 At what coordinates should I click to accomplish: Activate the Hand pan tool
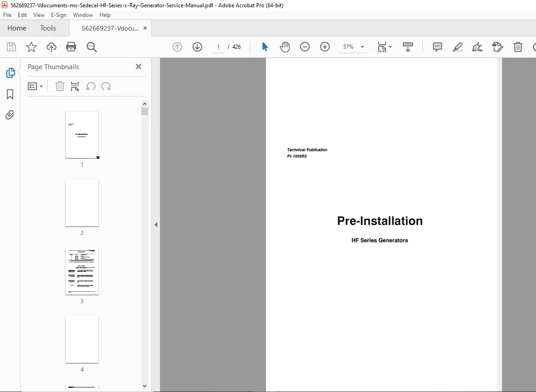click(x=284, y=47)
